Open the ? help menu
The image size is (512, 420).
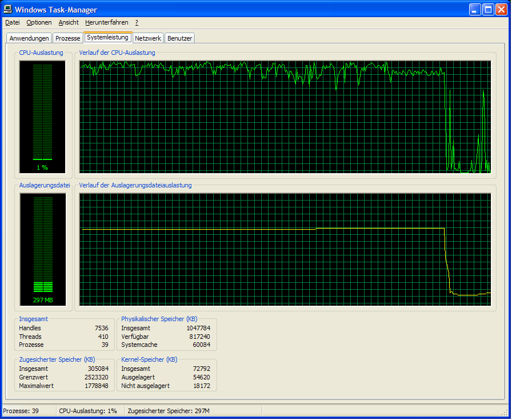coord(137,23)
